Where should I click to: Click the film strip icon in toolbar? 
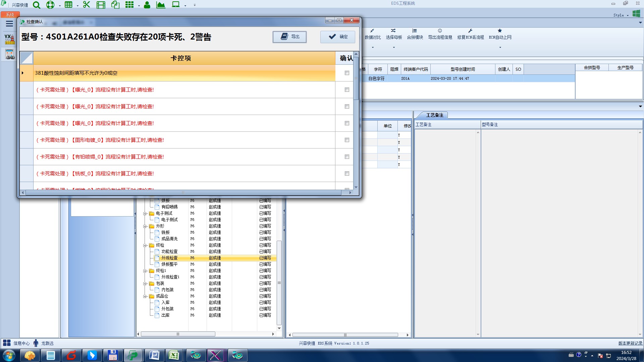click(101, 5)
